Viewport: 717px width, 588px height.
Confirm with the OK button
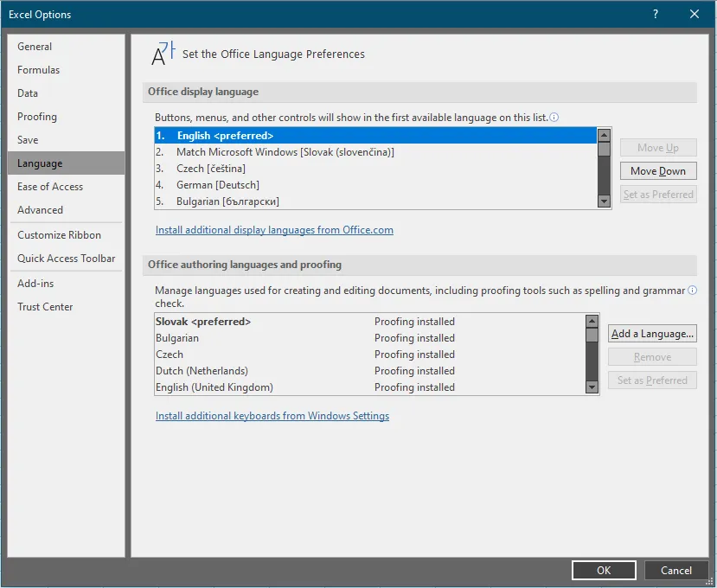point(604,570)
